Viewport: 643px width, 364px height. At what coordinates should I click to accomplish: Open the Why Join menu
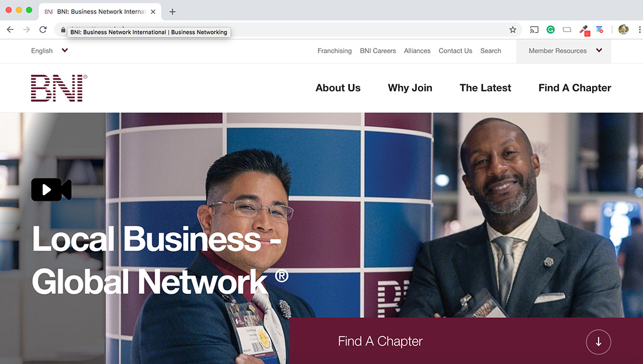coord(410,88)
